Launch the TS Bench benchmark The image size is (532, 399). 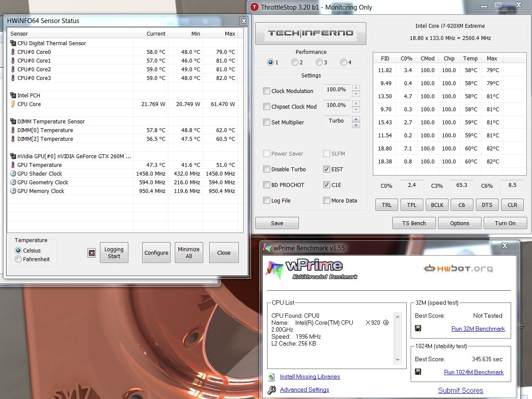click(414, 223)
